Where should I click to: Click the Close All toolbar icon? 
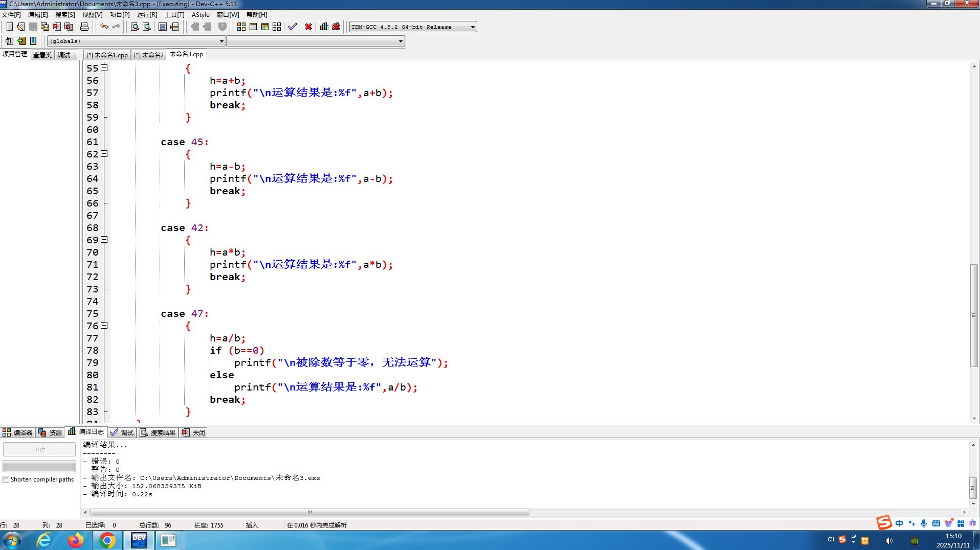pyautogui.click(x=69, y=27)
